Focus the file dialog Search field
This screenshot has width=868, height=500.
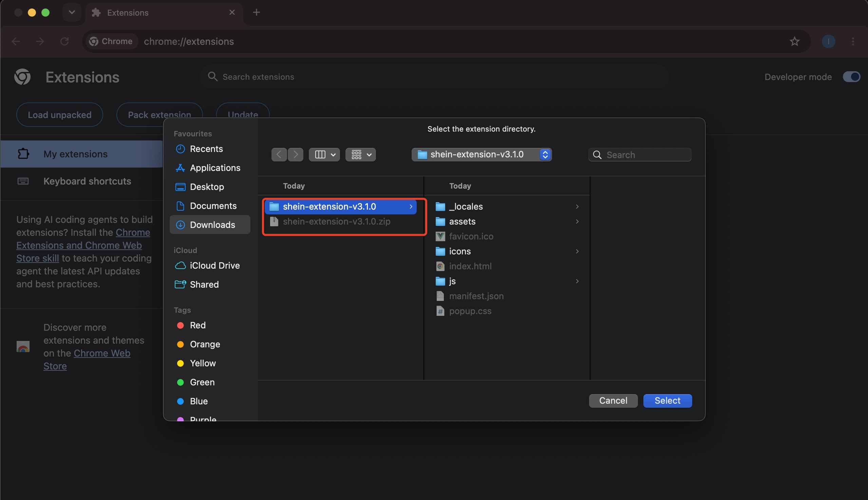click(x=640, y=155)
